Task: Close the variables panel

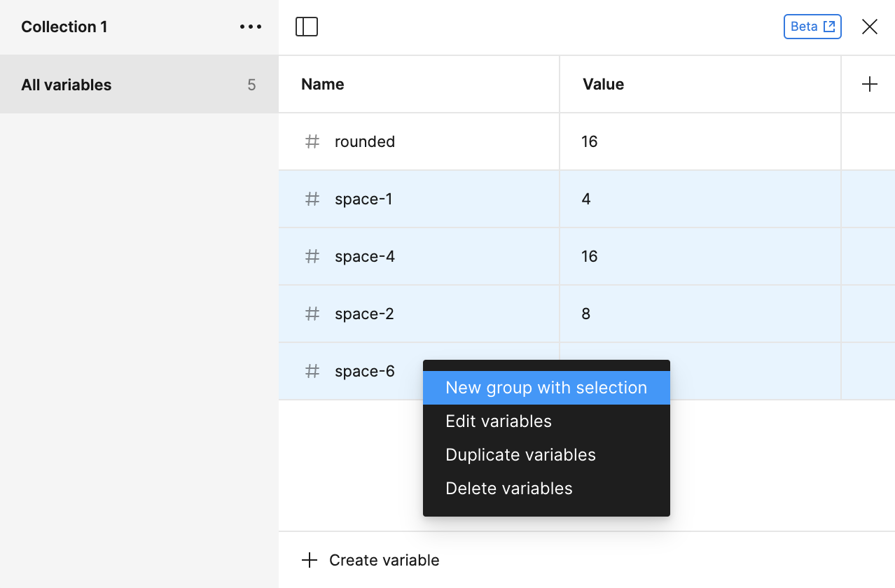Action: point(869,26)
